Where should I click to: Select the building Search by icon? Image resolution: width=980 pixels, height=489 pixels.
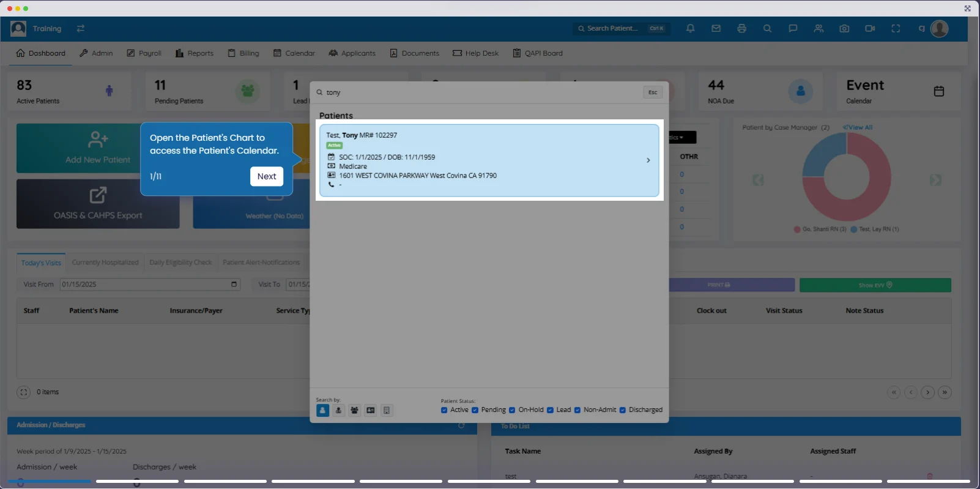387,411
